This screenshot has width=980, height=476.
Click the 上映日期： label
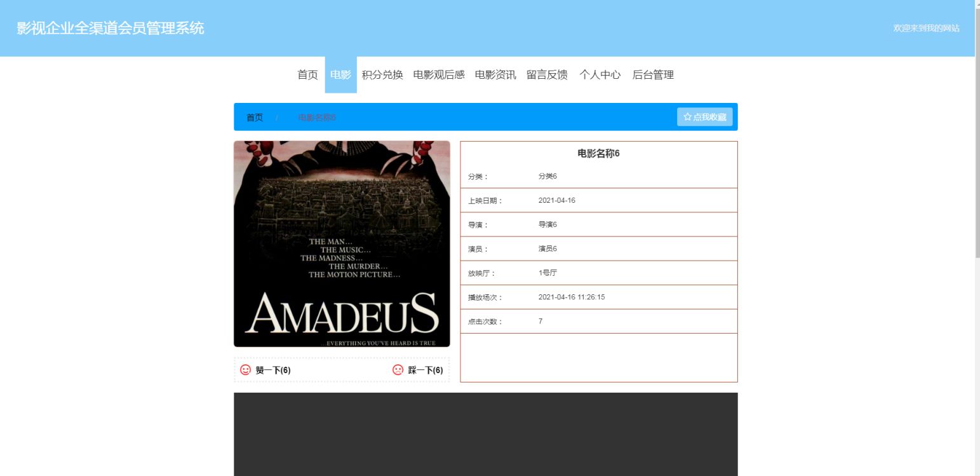coord(485,201)
